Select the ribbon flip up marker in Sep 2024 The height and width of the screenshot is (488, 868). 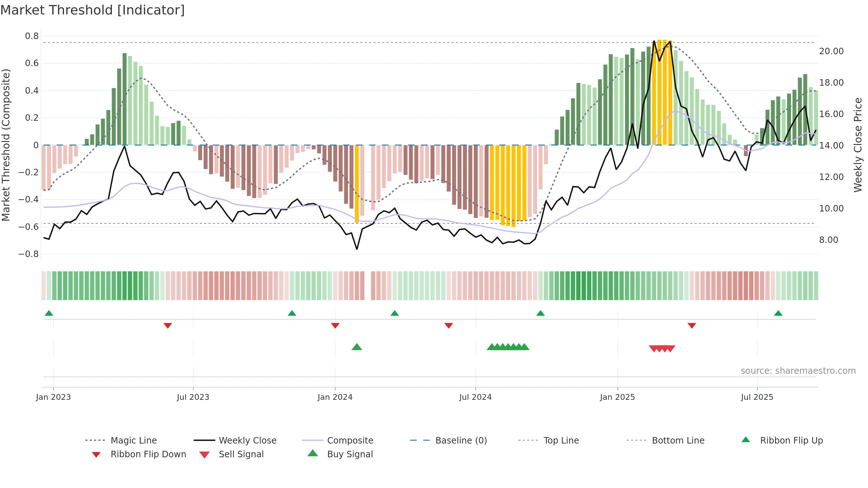pos(540,313)
